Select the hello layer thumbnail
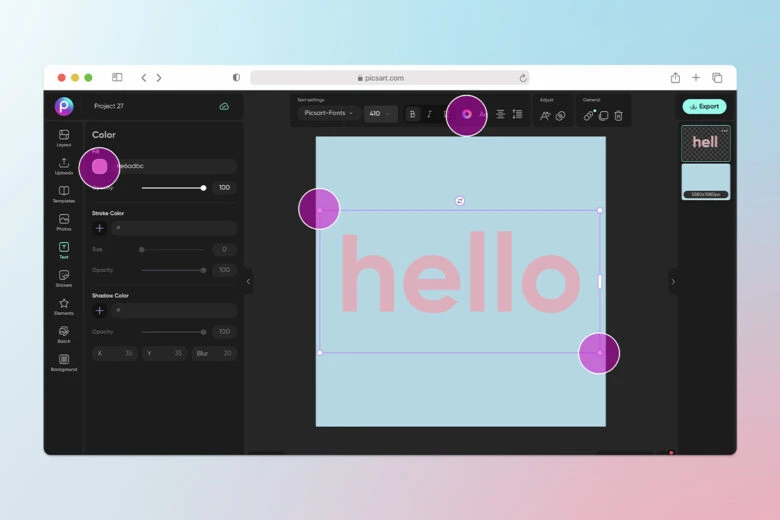Viewport: 780px width, 520px height. (705, 143)
